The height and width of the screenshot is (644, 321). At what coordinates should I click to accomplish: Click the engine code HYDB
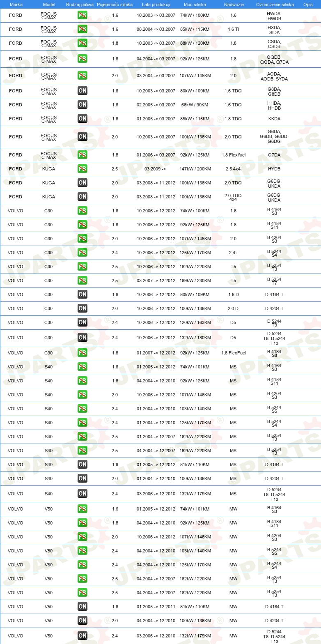click(x=274, y=169)
